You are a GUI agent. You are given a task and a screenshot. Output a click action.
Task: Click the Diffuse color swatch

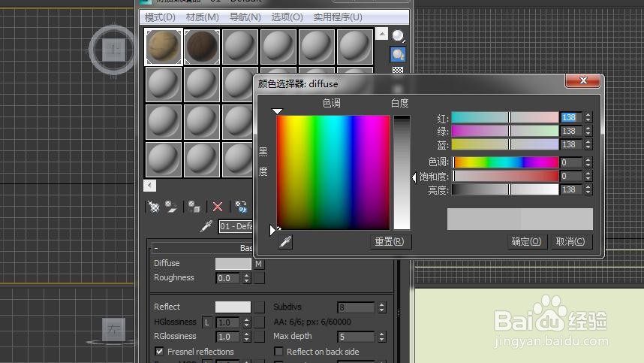click(x=233, y=264)
